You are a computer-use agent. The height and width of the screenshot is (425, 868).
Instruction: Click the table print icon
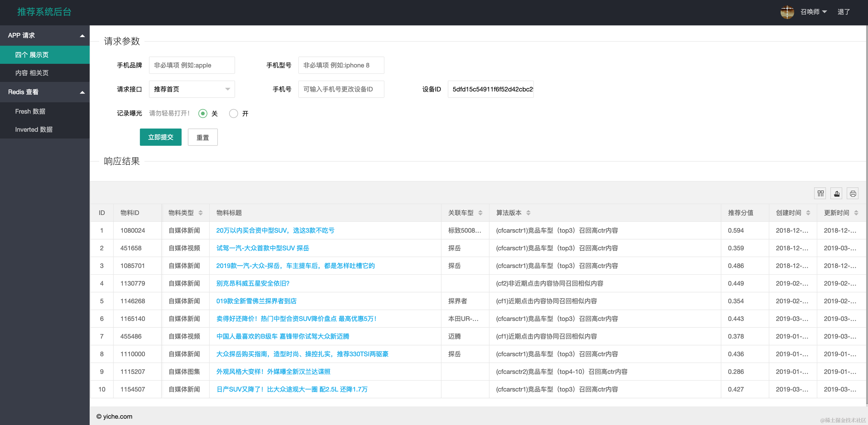click(852, 193)
